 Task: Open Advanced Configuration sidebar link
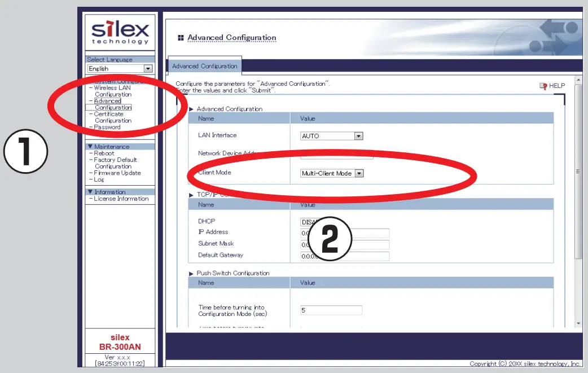click(112, 104)
